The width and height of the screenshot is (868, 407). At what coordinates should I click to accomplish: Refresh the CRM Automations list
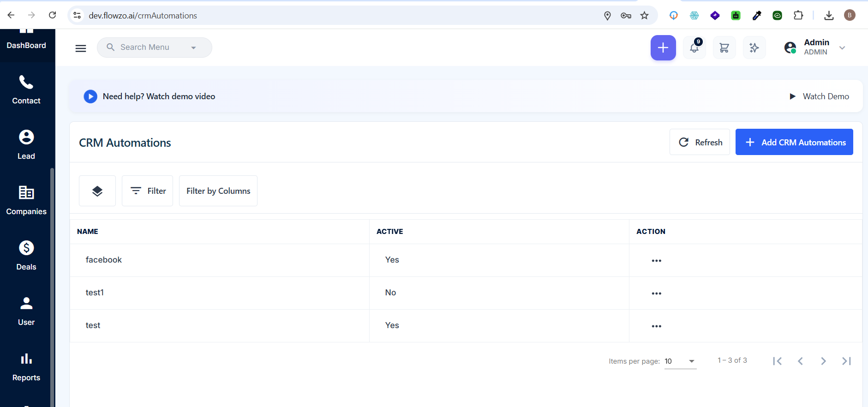[700, 142]
